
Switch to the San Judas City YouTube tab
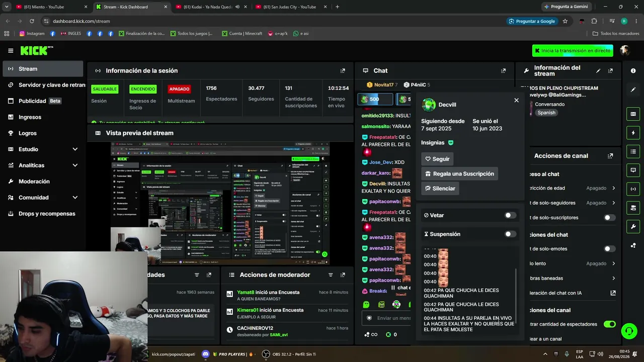[290, 7]
